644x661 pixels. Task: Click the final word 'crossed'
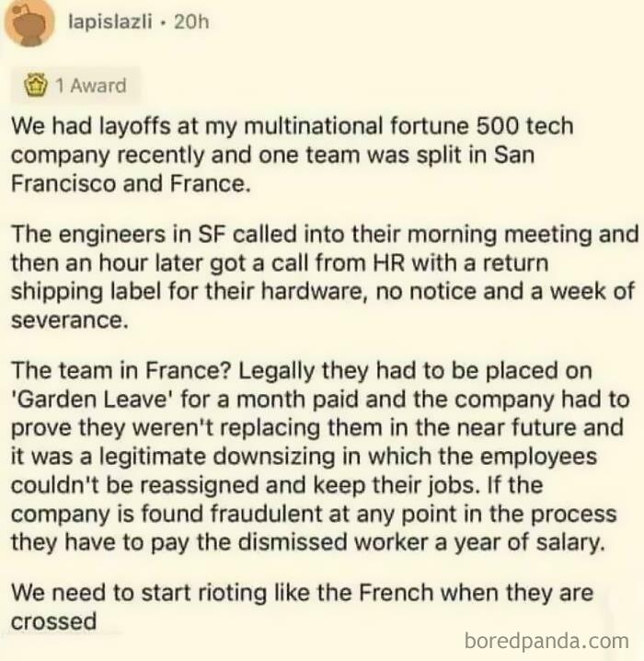pyautogui.click(x=53, y=621)
